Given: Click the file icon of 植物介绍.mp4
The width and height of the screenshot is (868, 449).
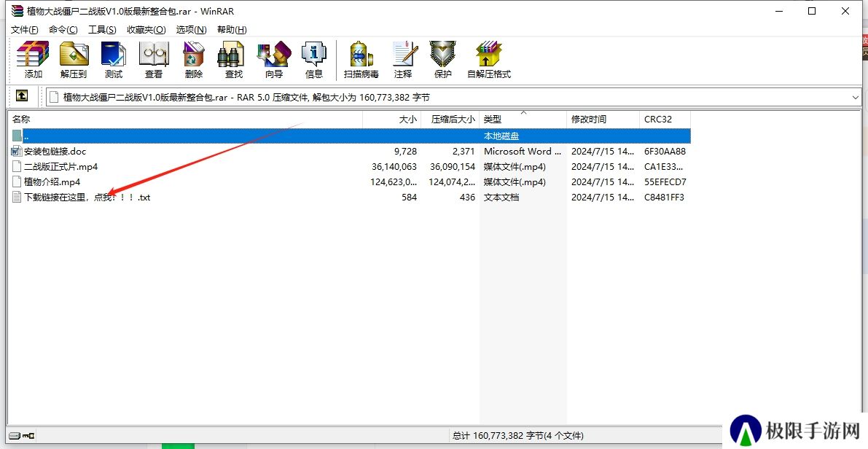Looking at the screenshot, I should (x=17, y=181).
